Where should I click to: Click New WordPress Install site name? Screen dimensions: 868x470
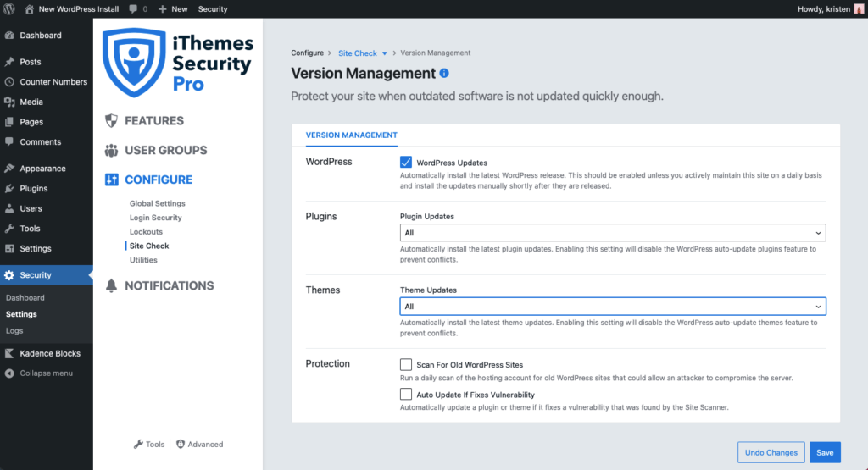[79, 8]
